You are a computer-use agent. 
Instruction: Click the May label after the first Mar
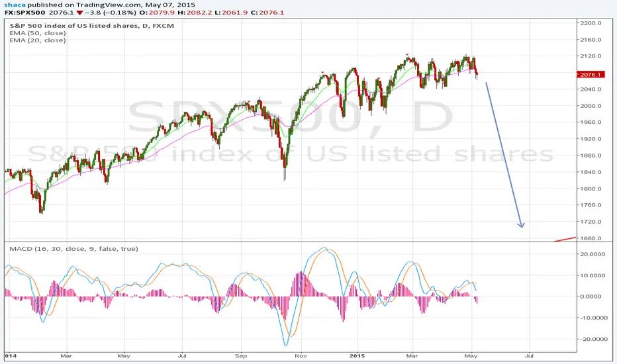(x=124, y=356)
